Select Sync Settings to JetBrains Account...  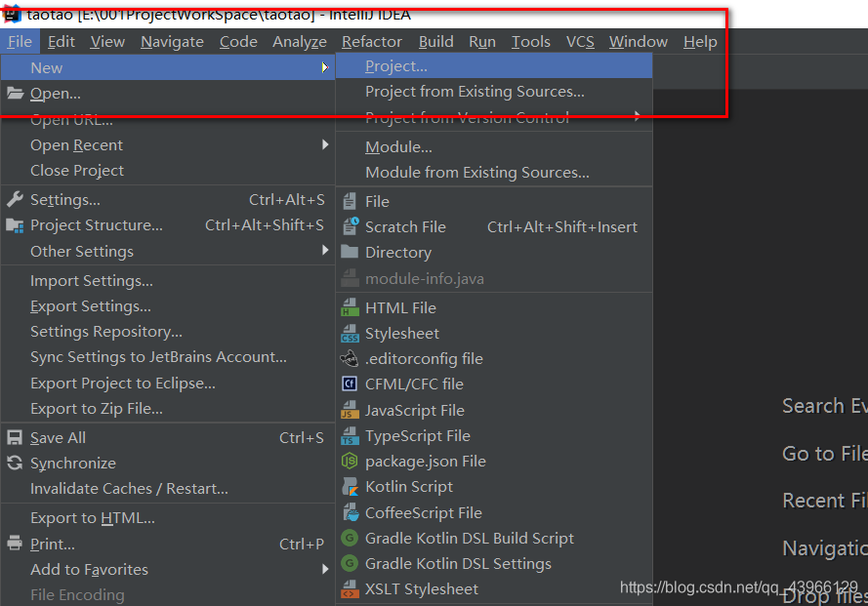(x=168, y=357)
